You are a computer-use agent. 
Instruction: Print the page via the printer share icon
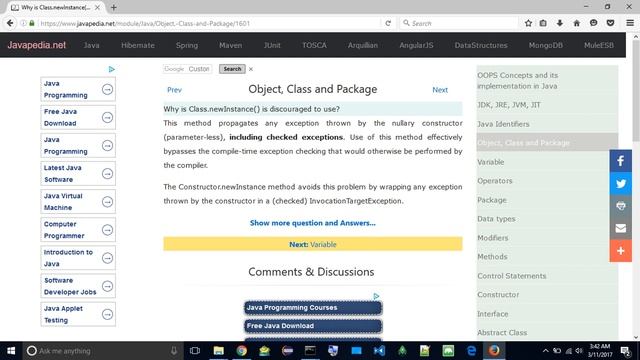pyautogui.click(x=620, y=206)
